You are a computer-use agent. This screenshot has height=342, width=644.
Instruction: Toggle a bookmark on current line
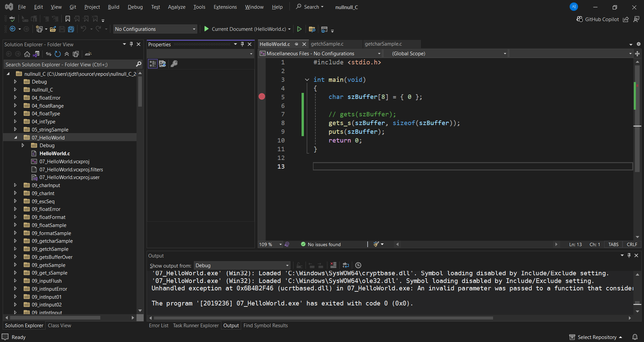pyautogui.click(x=68, y=19)
